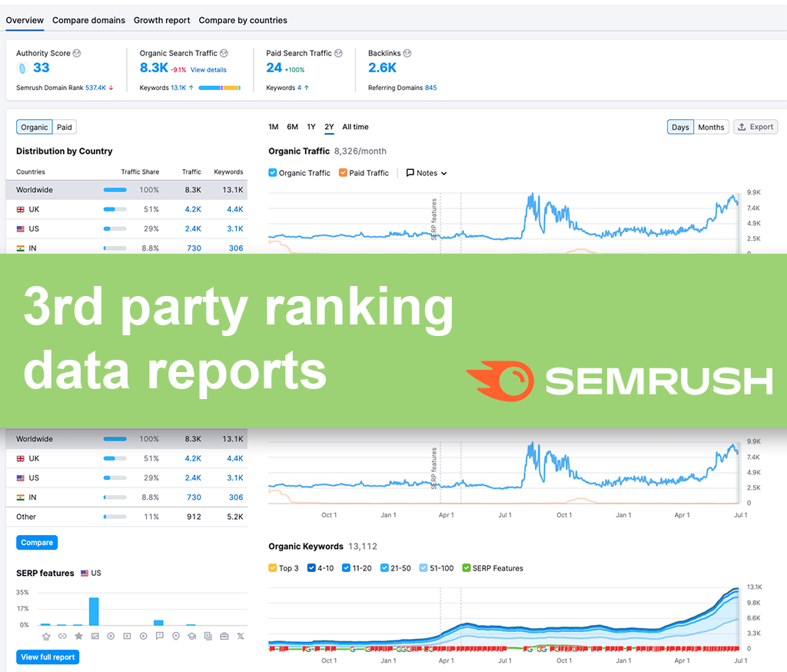787x672 pixels.
Task: Click the Traffic Share column header
Action: pyautogui.click(x=140, y=171)
